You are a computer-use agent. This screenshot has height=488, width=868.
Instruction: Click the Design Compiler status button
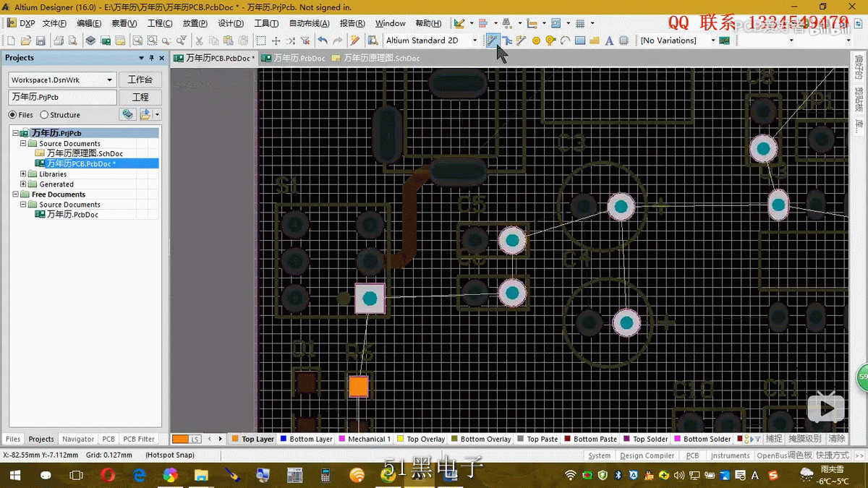coord(647,455)
